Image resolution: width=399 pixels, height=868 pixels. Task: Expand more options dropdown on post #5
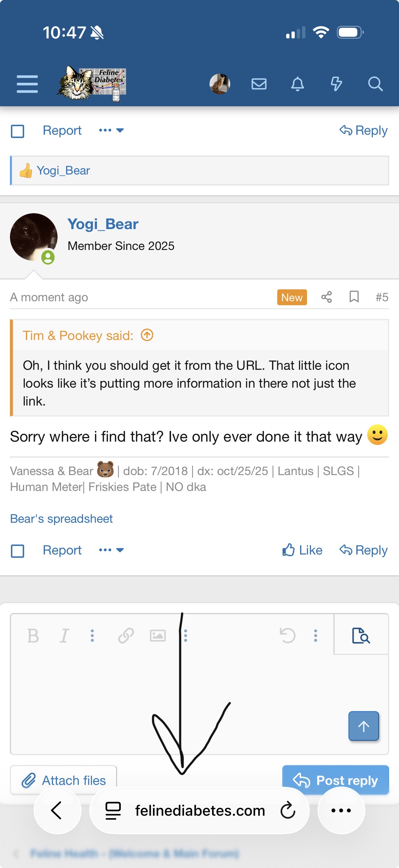click(x=111, y=550)
